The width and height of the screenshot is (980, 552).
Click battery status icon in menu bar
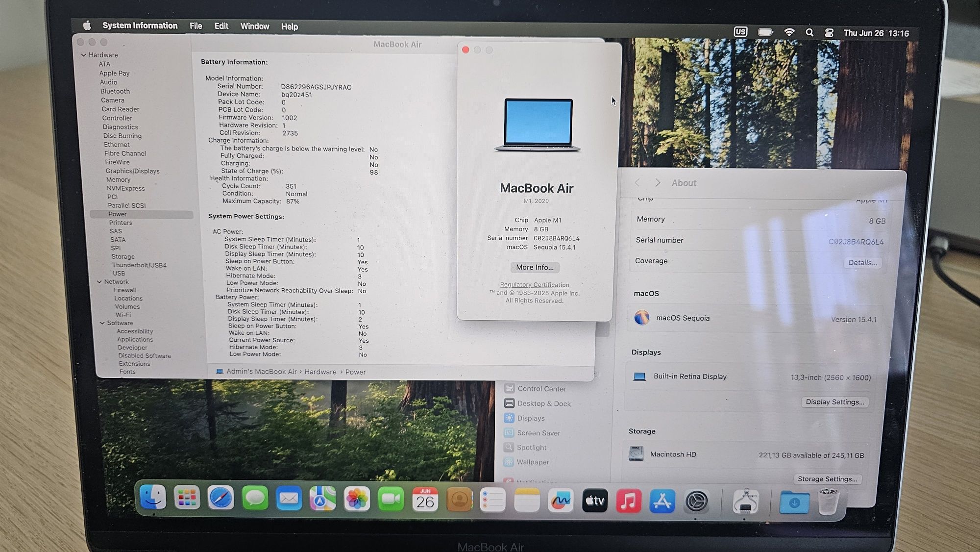pos(765,32)
